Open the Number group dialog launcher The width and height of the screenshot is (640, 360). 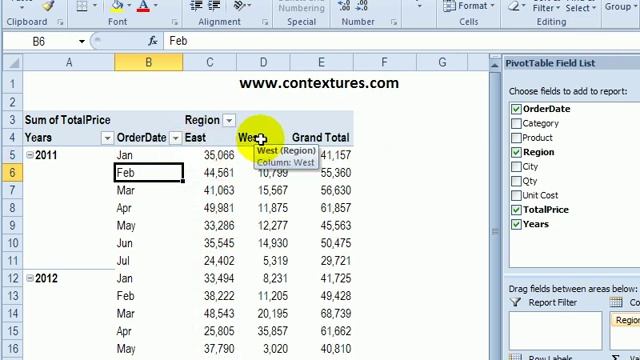(394, 22)
